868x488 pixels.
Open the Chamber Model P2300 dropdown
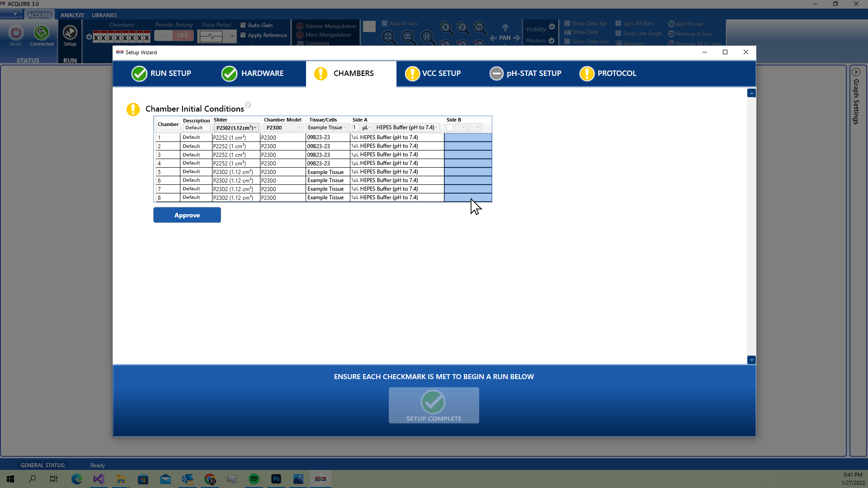click(x=283, y=128)
